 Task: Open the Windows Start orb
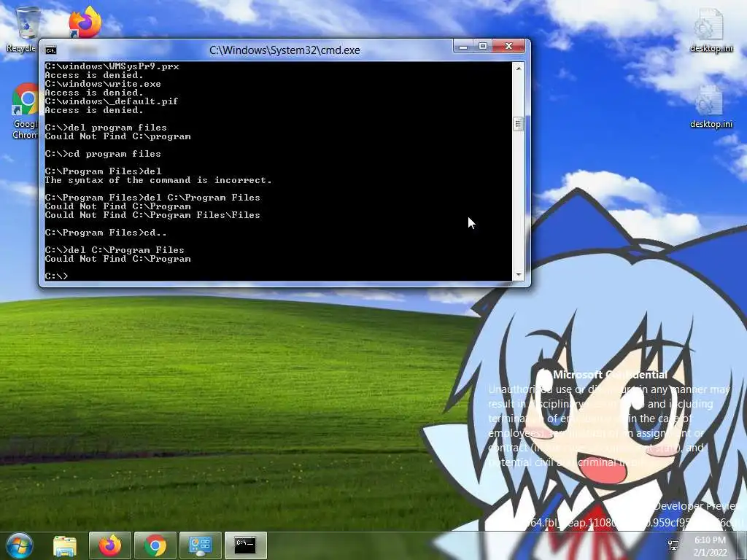pyautogui.click(x=18, y=545)
